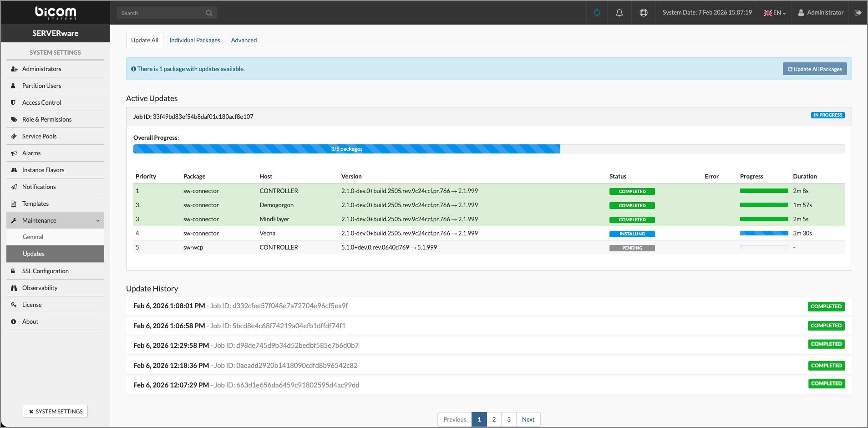Click the Observability binoculars icon

(x=14, y=288)
